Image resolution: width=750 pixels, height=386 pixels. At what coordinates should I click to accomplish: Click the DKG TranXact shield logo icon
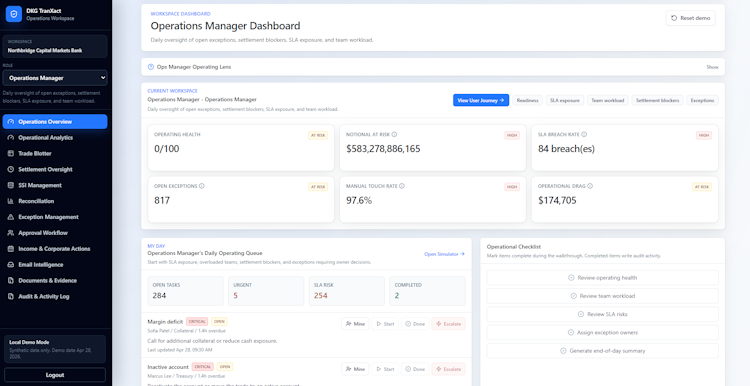coord(14,14)
